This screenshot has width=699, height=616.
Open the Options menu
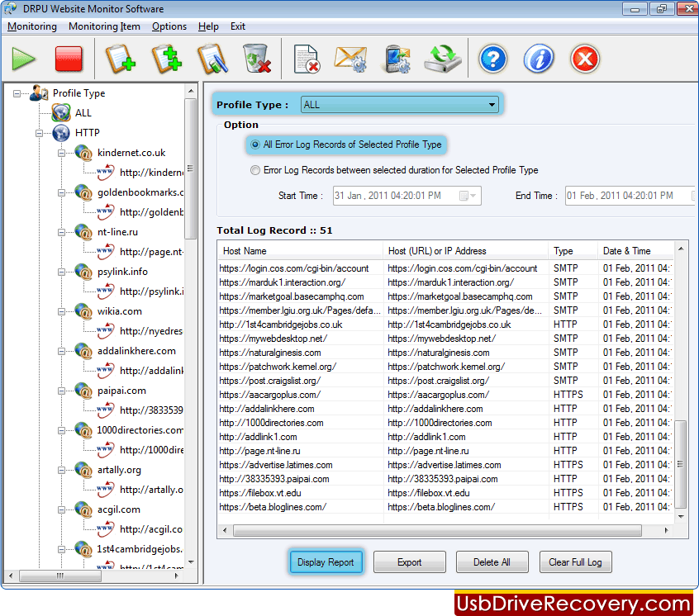[x=169, y=26]
